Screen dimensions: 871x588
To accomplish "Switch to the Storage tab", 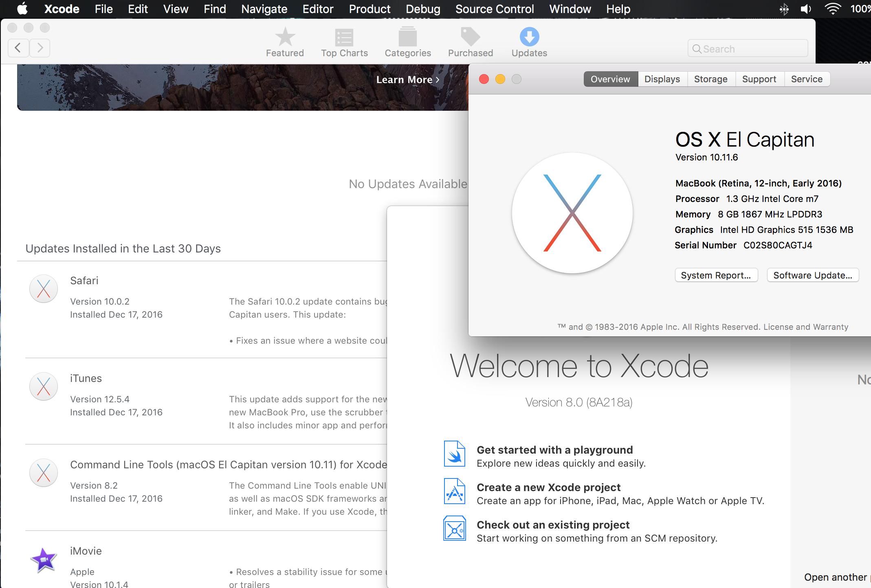I will point(710,79).
